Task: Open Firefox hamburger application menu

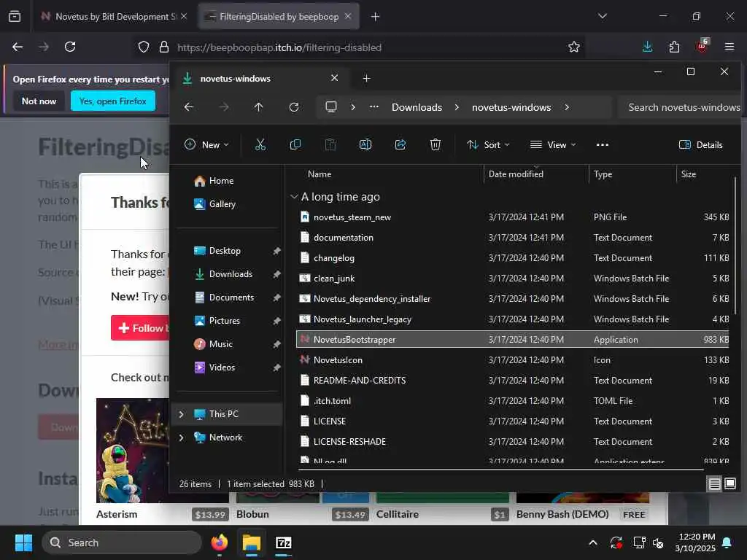Action: tap(729, 47)
